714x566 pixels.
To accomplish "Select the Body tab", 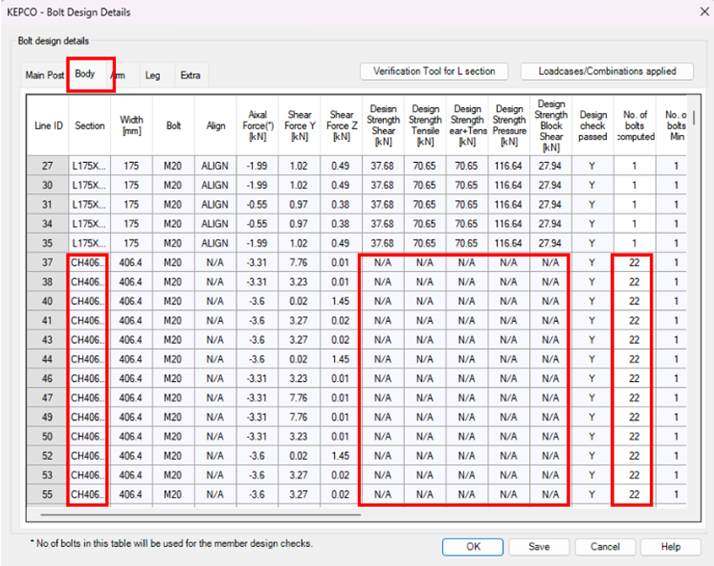I will (85, 75).
